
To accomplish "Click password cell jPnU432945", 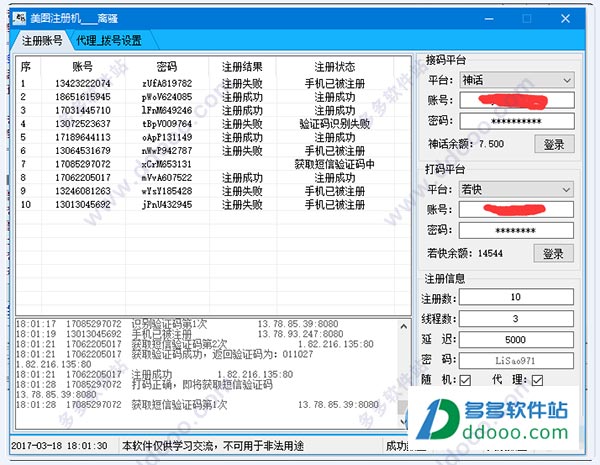I will 167,204.
